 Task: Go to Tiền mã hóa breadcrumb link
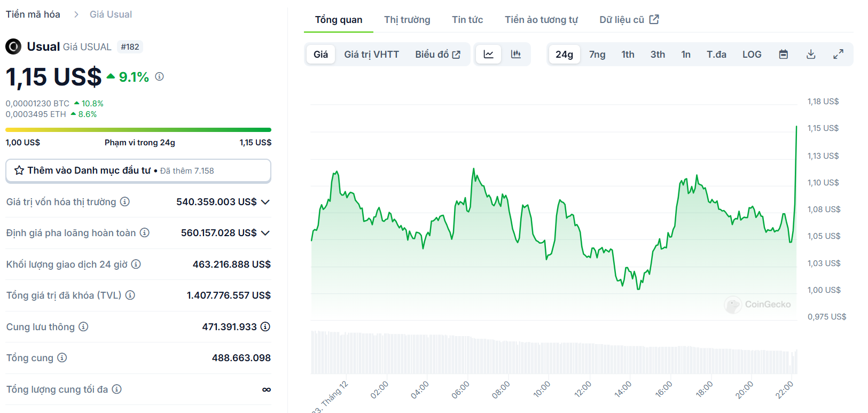pyautogui.click(x=33, y=14)
